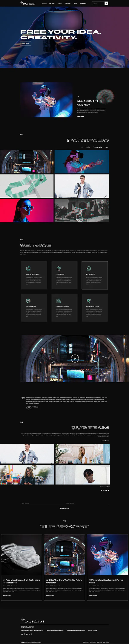Open the black-and-white skater portfolio thumbnail
The height and width of the screenshot is (644, 129).
[x=81, y=210]
